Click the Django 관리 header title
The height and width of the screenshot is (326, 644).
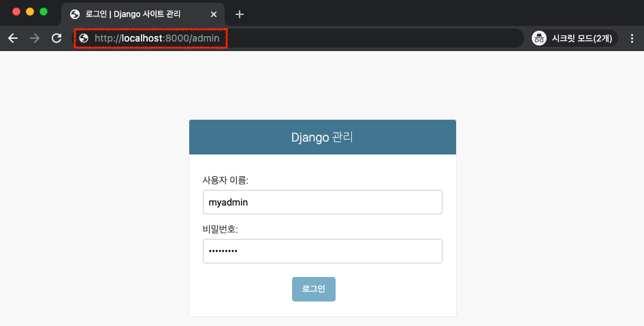click(322, 137)
